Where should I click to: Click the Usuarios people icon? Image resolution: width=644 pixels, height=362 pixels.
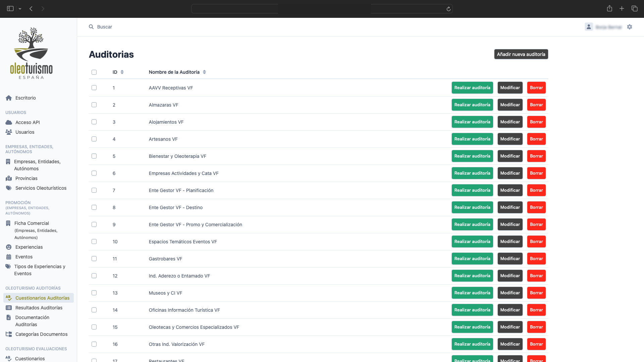point(9,132)
